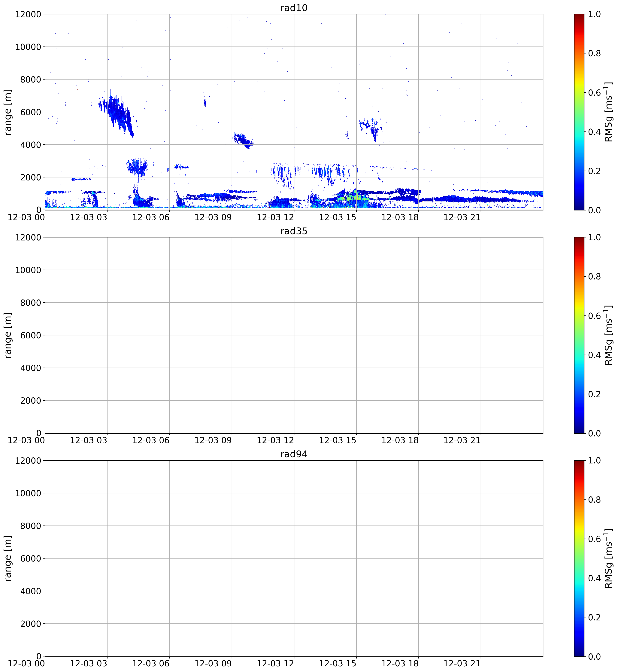Click the '12-03 15' time tick under rad94
This screenshot has height=672, width=618.
pyautogui.click(x=338, y=664)
